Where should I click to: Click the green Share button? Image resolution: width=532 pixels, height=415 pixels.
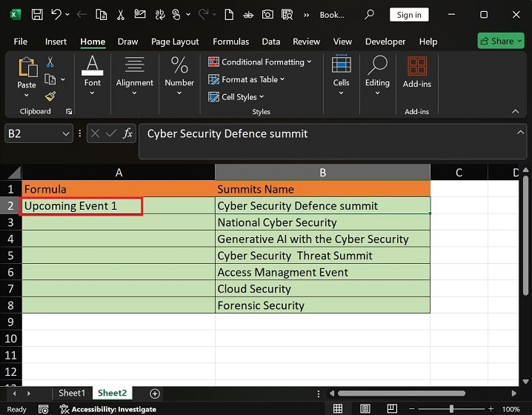click(x=501, y=41)
